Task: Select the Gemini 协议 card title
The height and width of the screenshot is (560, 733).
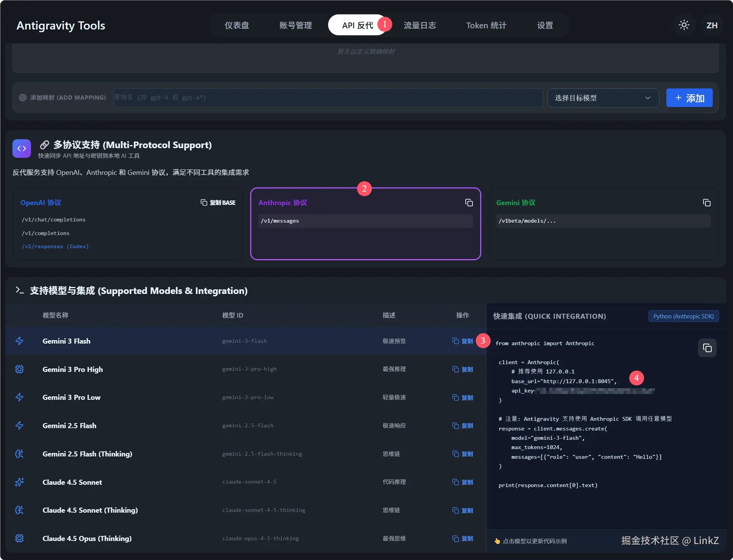Action: (516, 202)
